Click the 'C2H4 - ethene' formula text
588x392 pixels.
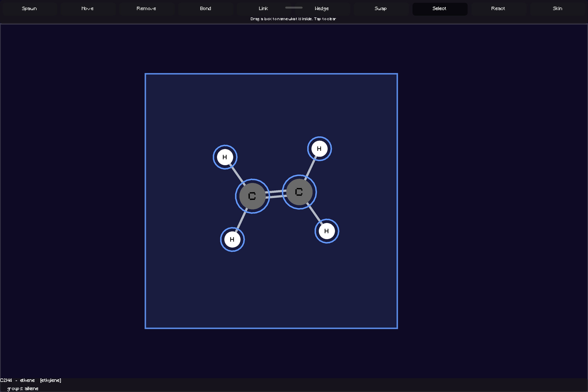[x=17, y=380]
